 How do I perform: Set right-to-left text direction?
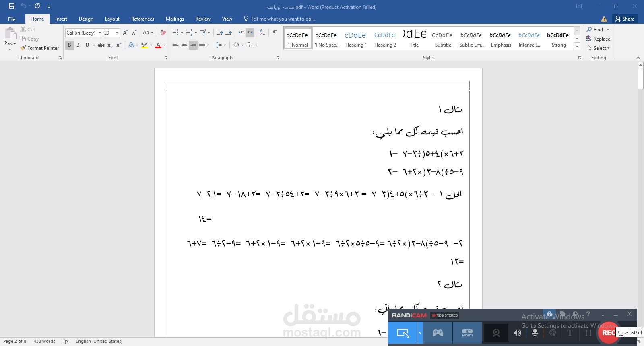(x=250, y=33)
